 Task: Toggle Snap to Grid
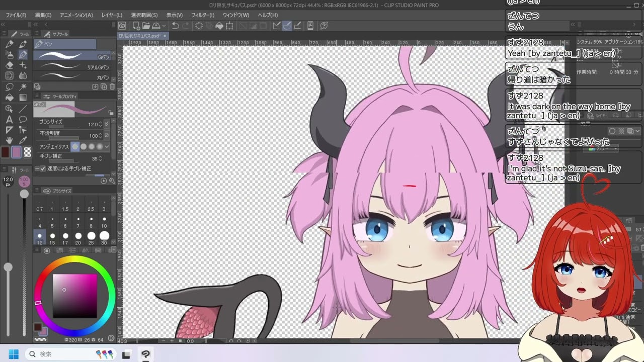(x=297, y=26)
